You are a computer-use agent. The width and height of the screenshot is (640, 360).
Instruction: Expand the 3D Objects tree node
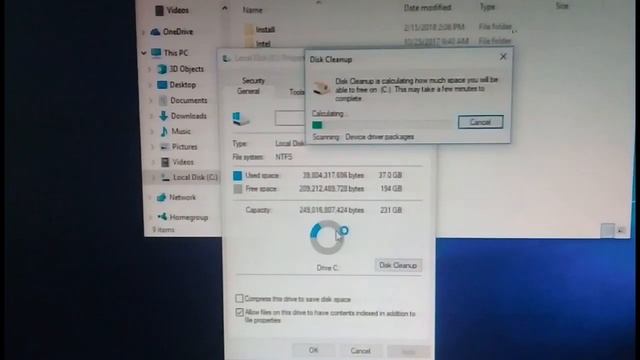[x=150, y=69]
